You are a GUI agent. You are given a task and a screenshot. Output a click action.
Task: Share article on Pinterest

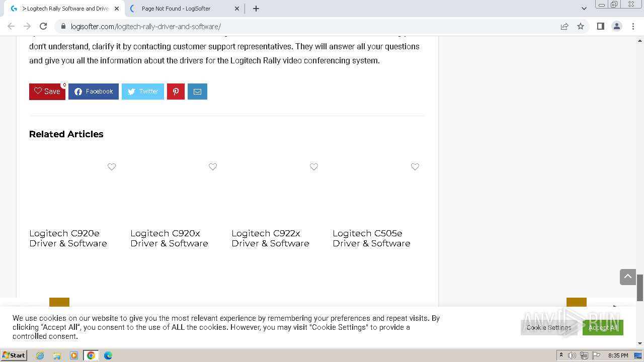coord(176,92)
